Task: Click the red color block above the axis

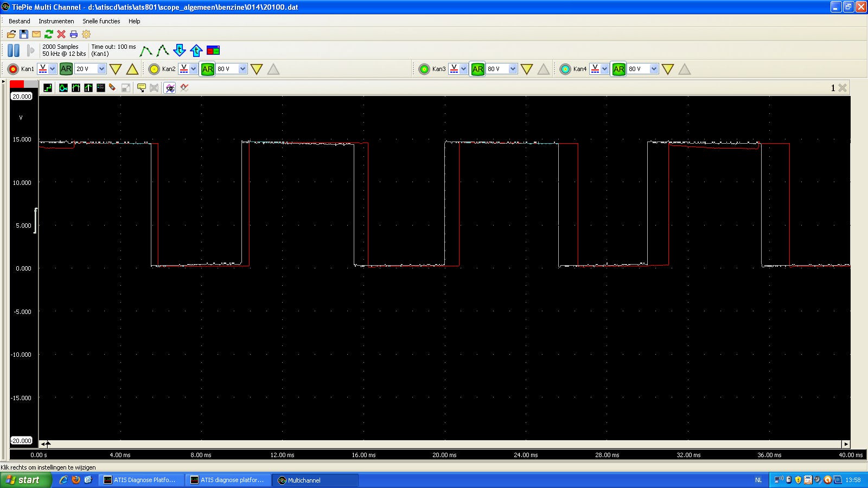Action: [x=17, y=84]
